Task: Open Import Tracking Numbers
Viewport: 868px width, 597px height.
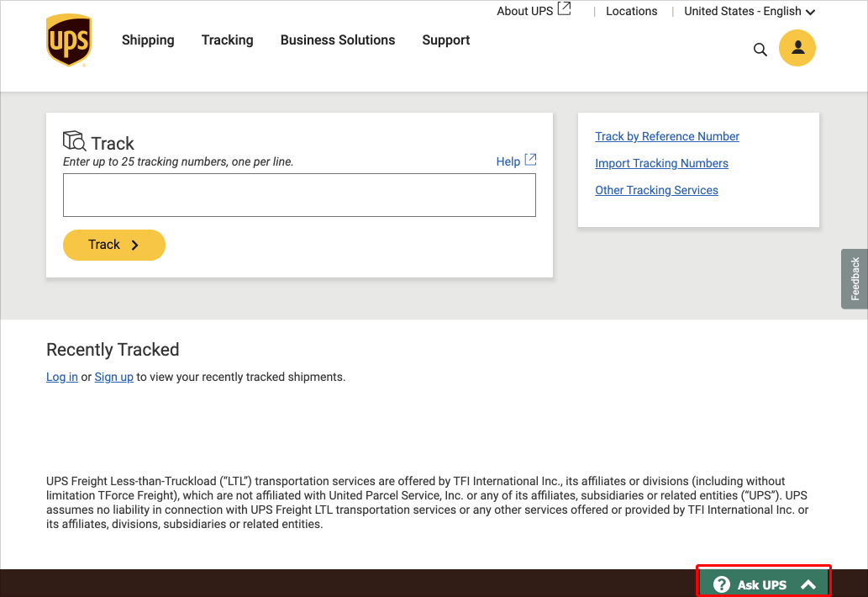Action: point(661,163)
